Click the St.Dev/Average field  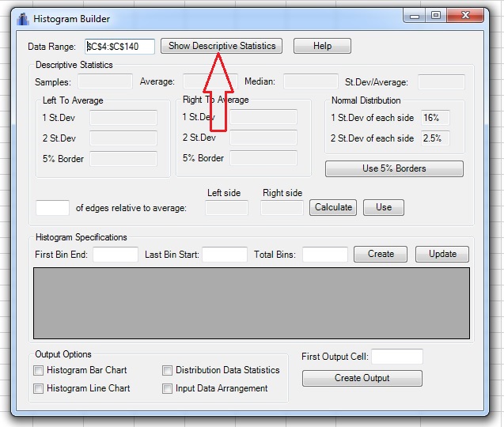[441, 82]
